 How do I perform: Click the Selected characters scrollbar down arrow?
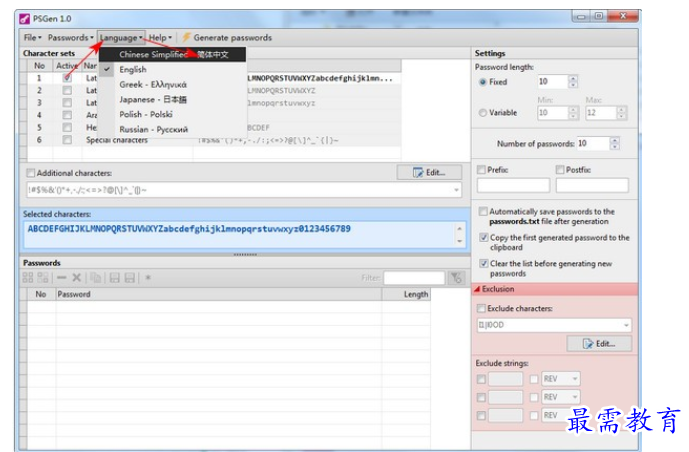[x=459, y=241]
